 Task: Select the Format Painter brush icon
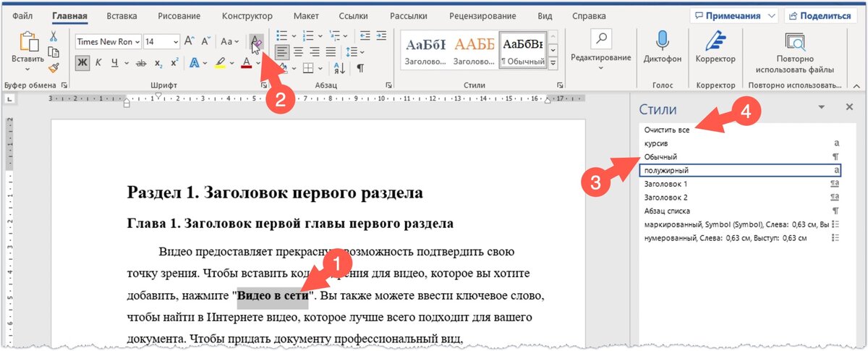54,68
